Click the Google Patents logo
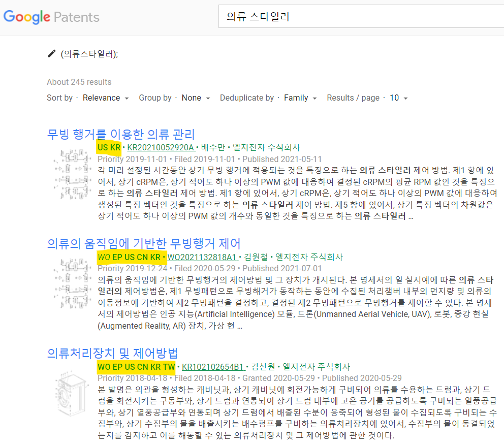Viewport: 504px width, 446px height. [x=51, y=17]
